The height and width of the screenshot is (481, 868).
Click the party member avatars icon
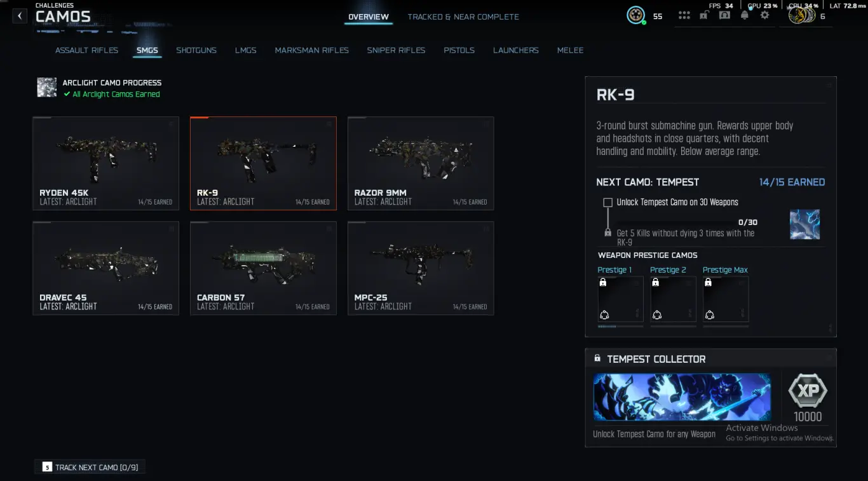coord(801,15)
